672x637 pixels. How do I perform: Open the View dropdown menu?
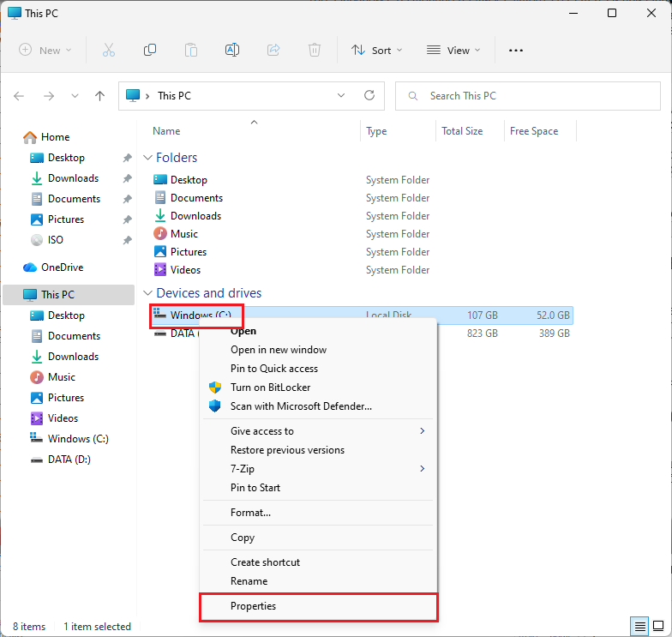point(453,51)
